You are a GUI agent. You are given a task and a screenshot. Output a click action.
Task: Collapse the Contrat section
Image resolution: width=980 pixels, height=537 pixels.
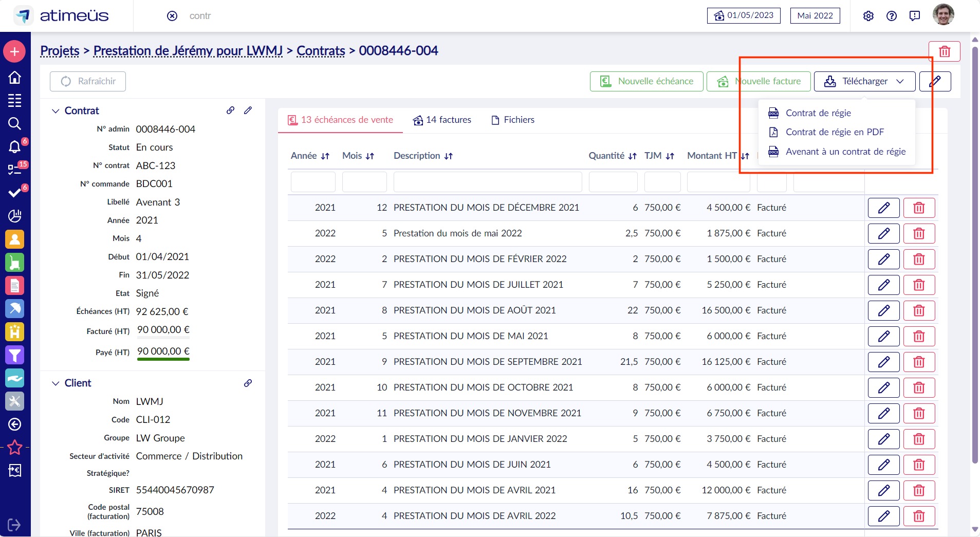coord(56,111)
